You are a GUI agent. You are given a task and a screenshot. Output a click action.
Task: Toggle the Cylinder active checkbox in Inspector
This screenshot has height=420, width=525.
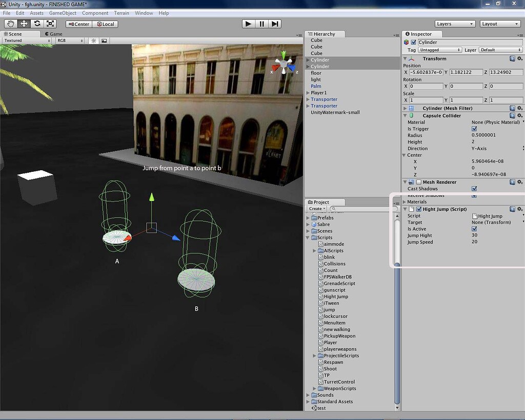(414, 42)
